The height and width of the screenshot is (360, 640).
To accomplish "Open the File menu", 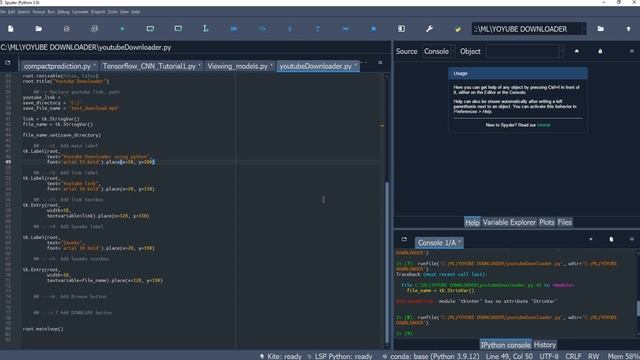I will pyautogui.click(x=2, y=12).
